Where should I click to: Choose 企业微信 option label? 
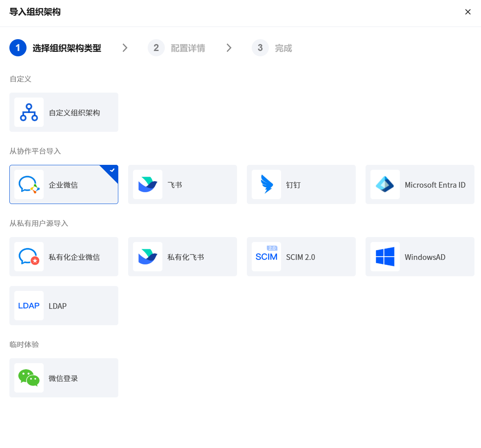click(x=63, y=185)
